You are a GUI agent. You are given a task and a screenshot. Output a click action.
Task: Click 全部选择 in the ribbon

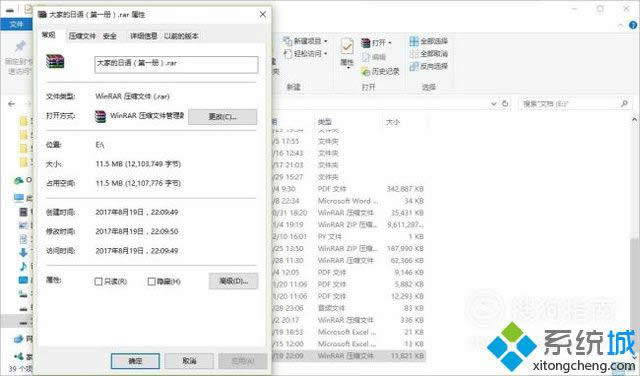click(x=429, y=41)
